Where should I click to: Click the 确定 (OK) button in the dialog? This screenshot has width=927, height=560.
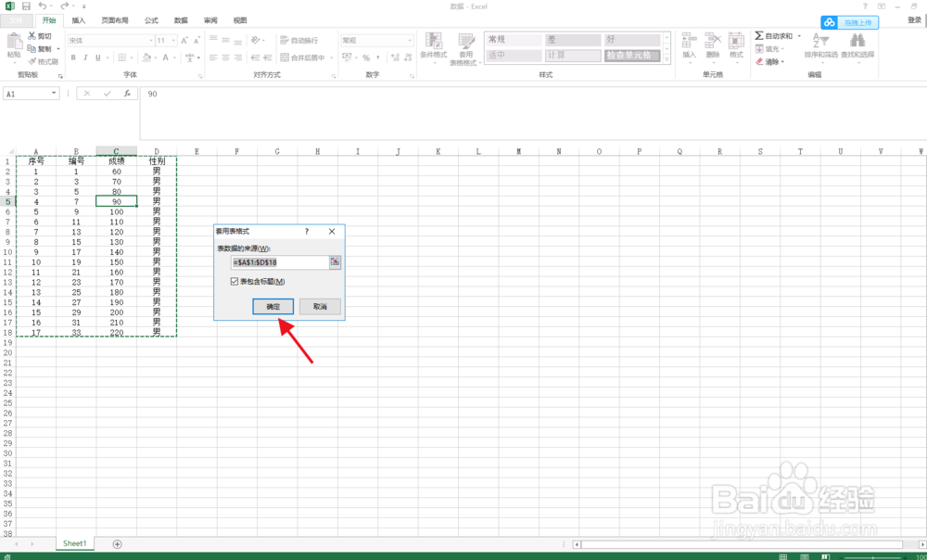click(x=273, y=306)
